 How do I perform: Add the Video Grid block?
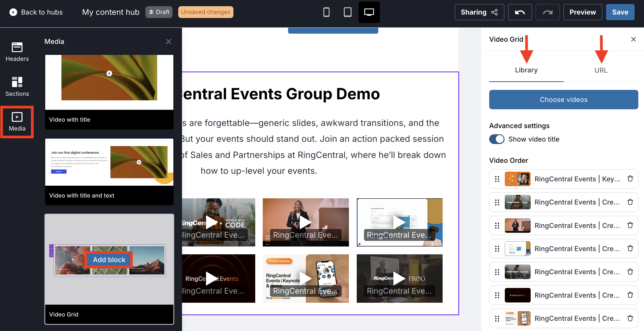click(109, 260)
